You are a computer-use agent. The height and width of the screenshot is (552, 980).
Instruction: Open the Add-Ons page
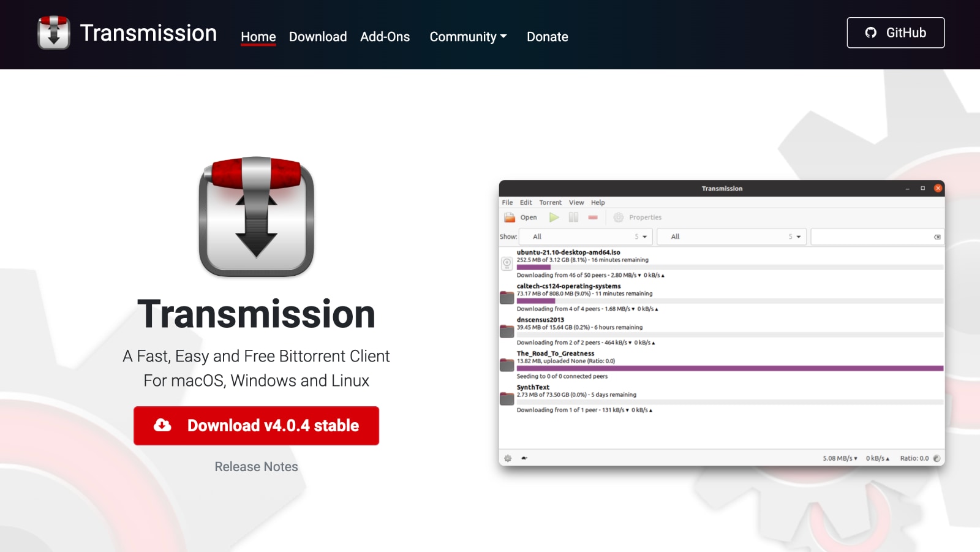click(385, 37)
